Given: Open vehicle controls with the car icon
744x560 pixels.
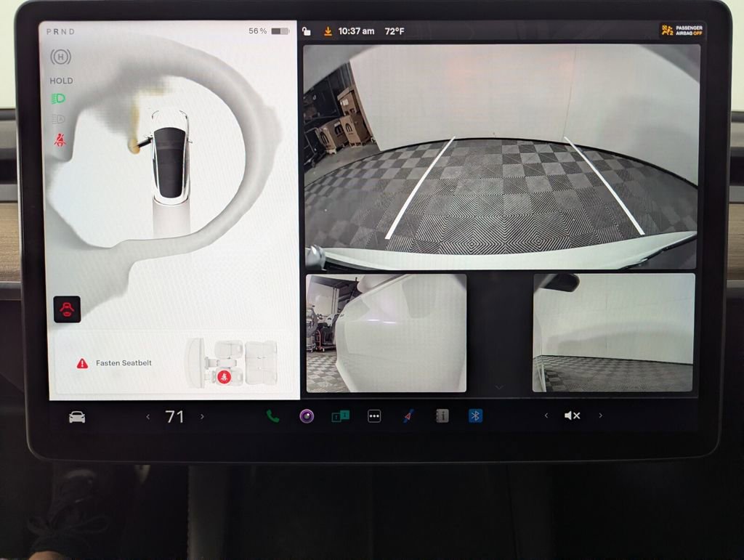Looking at the screenshot, I should pyautogui.click(x=76, y=417).
